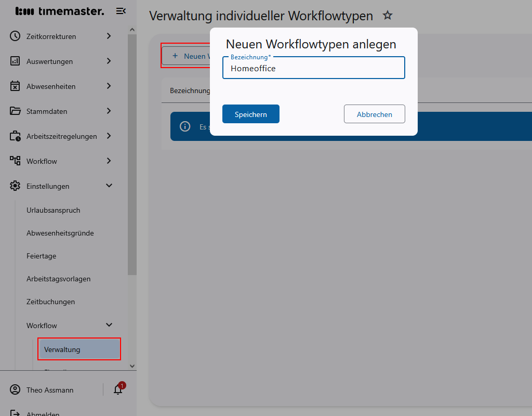Click inside the Bezeichnung input field
The width and height of the screenshot is (532, 416).
coord(313,68)
